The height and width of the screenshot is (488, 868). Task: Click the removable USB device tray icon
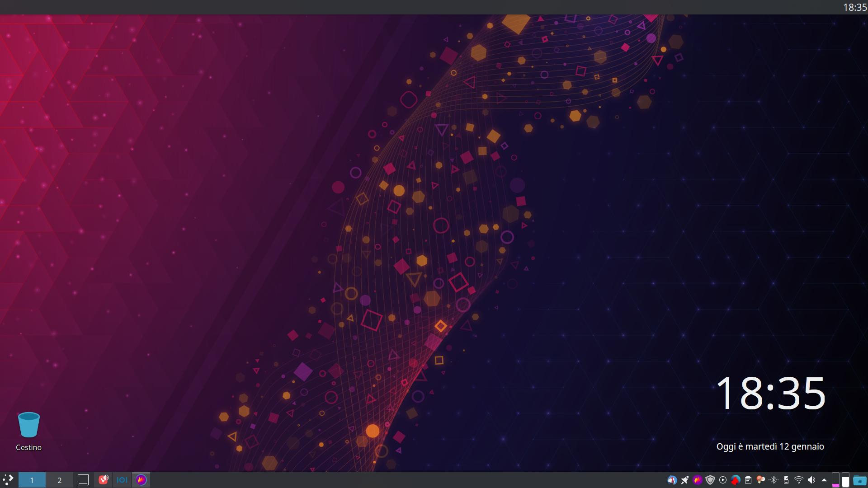[x=786, y=480]
